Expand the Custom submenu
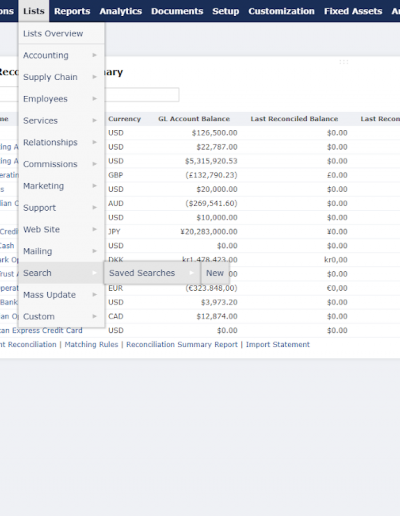Screen dimensions: 400x516 (x=61, y=316)
